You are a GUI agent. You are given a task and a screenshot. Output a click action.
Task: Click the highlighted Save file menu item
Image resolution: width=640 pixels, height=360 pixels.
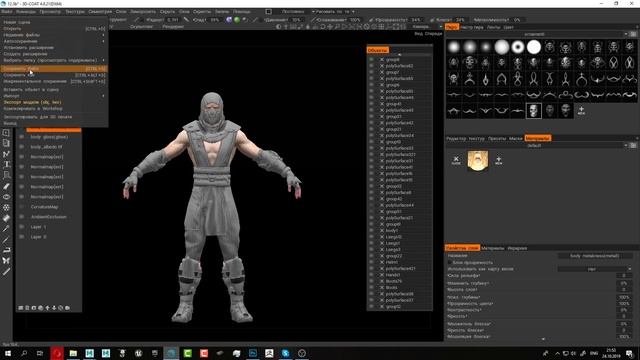tap(54, 69)
